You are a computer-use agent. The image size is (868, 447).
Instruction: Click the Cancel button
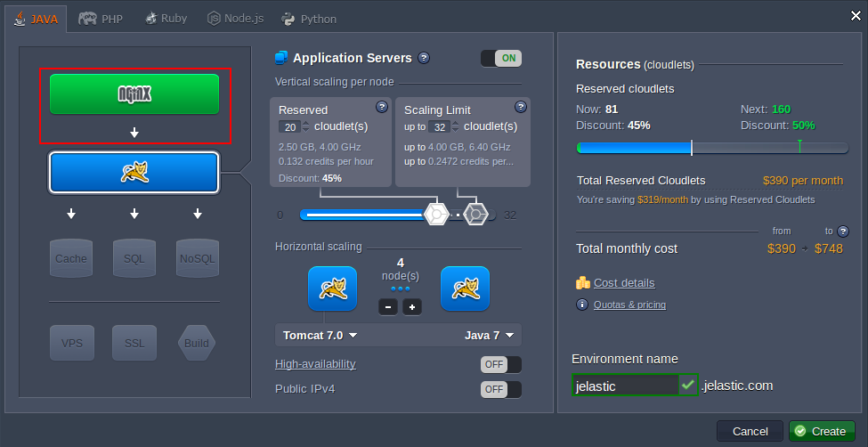(x=750, y=431)
